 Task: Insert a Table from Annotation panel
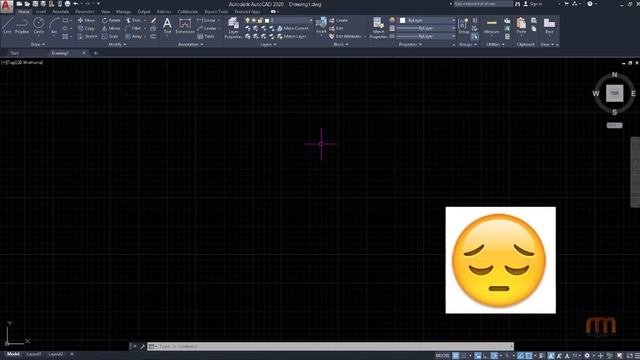tap(206, 36)
